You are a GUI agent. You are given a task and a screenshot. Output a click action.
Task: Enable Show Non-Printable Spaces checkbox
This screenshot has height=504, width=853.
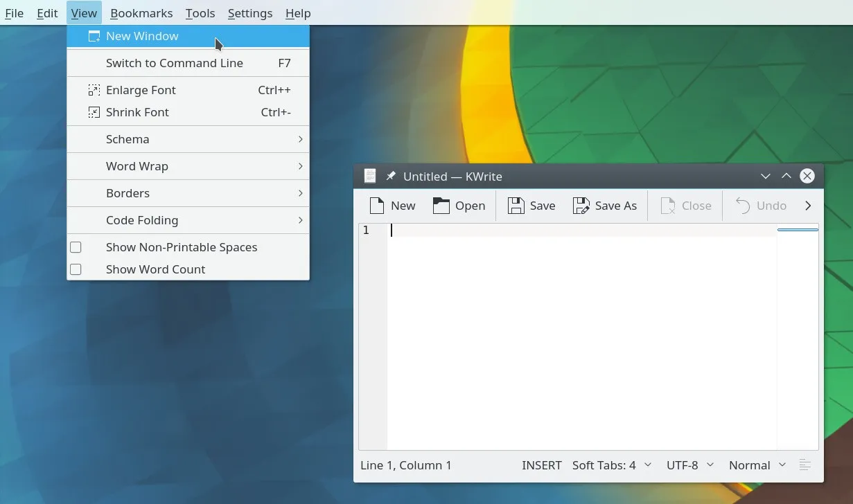click(x=76, y=247)
